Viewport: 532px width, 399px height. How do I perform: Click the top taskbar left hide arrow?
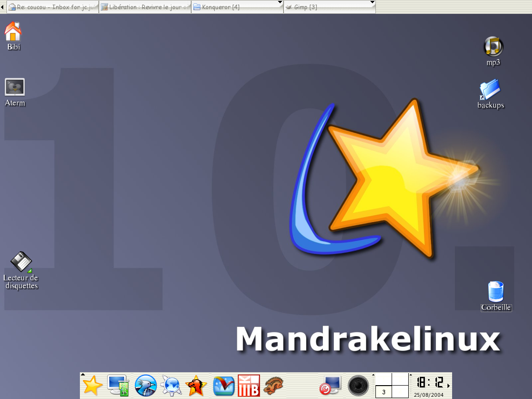(2, 7)
